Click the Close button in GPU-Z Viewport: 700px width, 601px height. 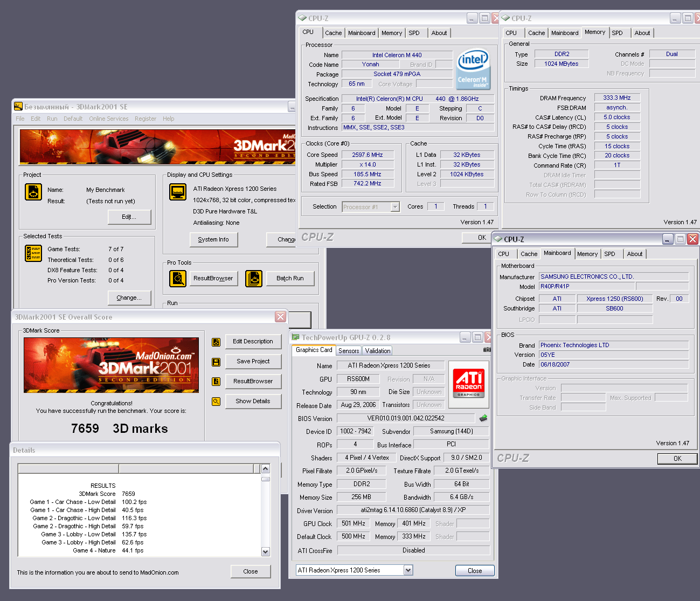click(x=475, y=571)
